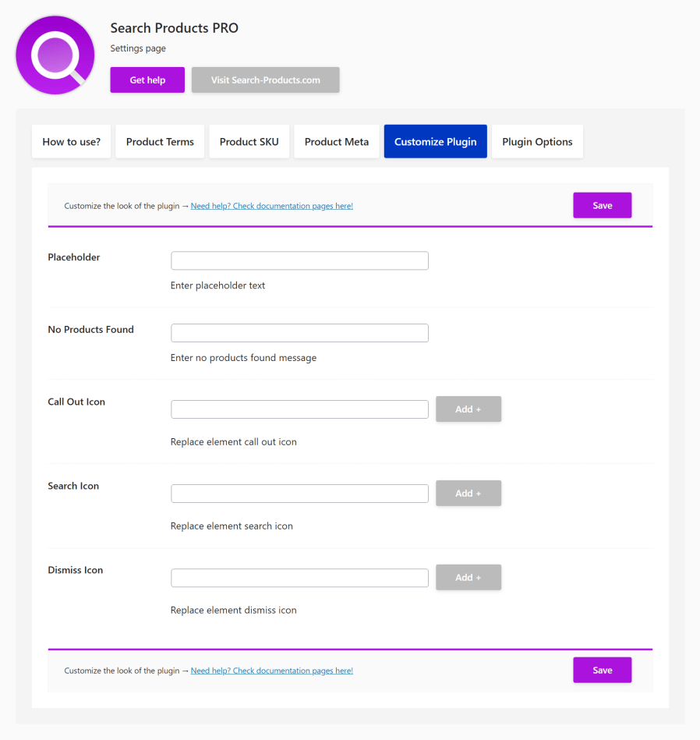700x740 pixels.
Task: Go to the Product Meta tab
Action: (x=337, y=142)
